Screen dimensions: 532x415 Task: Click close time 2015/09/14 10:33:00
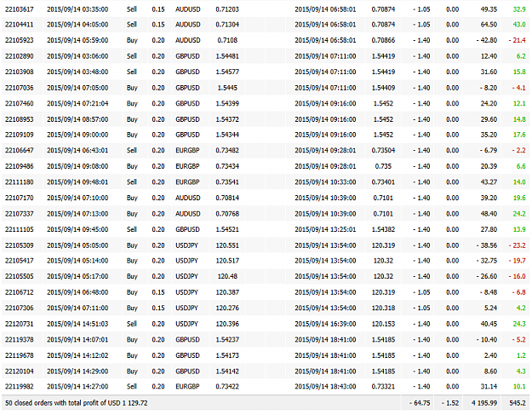point(325,182)
